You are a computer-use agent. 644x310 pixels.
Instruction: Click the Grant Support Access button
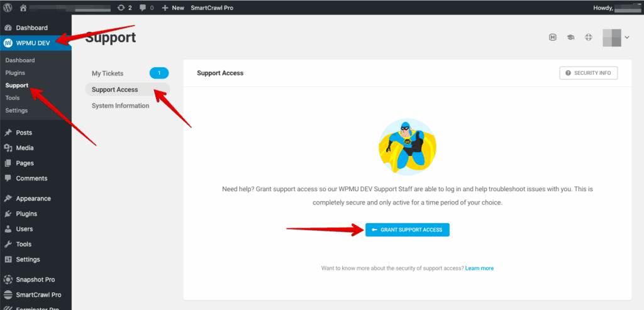(x=407, y=230)
